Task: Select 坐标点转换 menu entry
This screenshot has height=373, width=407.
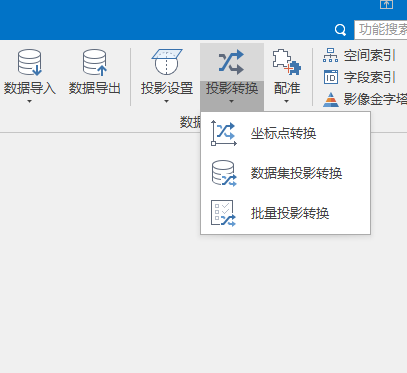Action: tap(285, 133)
